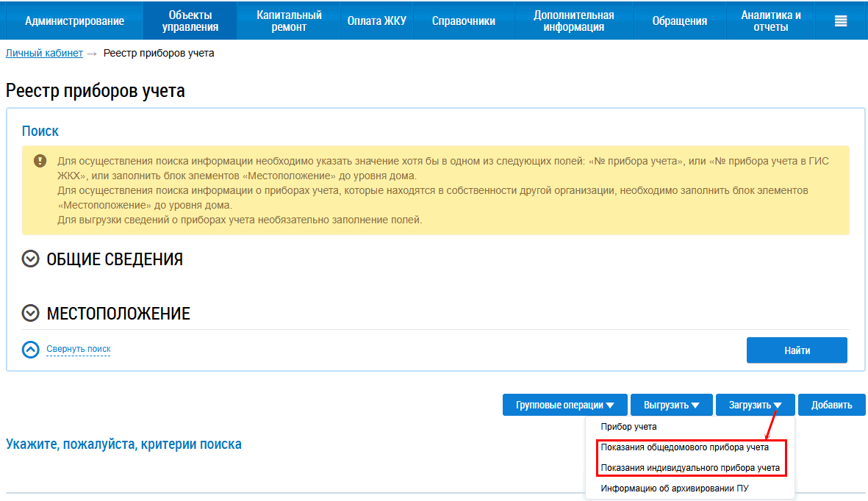Collapse search via Свернуть поиск link
This screenshot has height=501, width=868.
tap(78, 349)
